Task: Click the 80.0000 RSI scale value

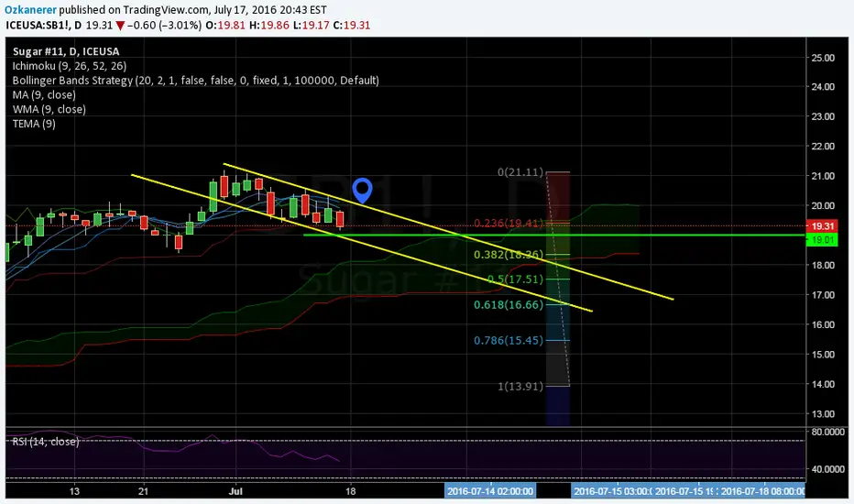Action: point(827,432)
